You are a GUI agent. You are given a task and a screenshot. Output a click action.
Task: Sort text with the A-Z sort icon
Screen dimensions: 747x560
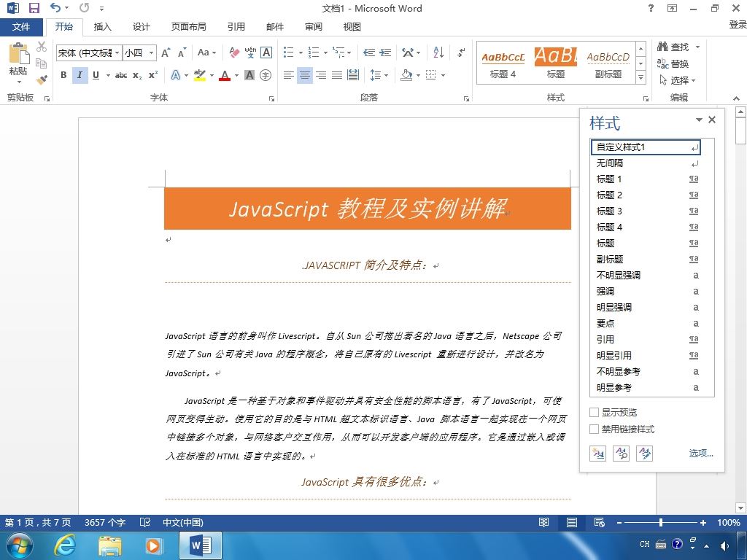[x=438, y=52]
